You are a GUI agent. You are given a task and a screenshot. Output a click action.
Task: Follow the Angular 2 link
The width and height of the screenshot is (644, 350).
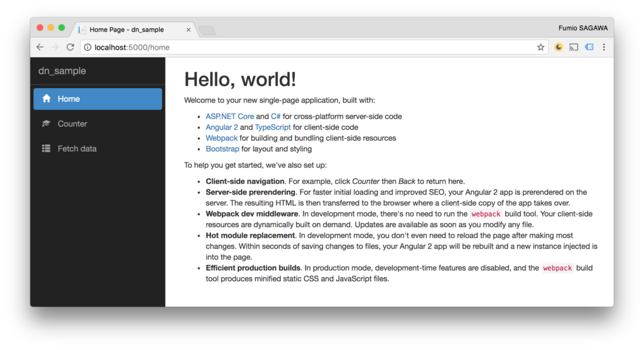coord(222,127)
